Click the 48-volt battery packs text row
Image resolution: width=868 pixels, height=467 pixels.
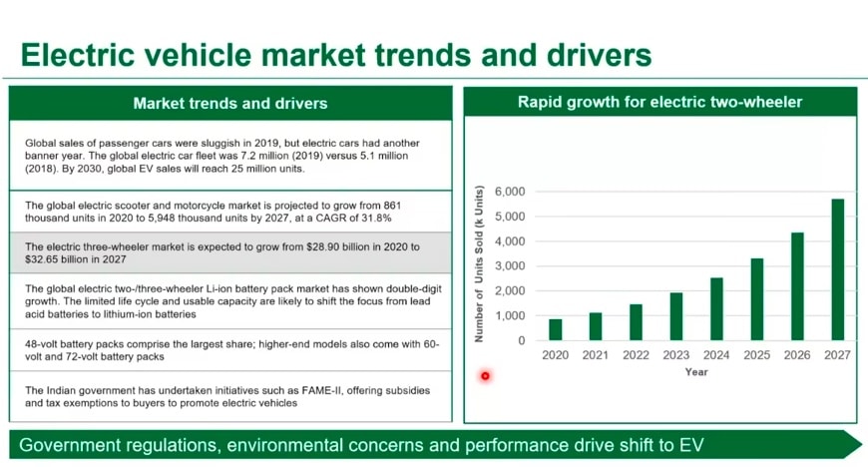coord(230,349)
